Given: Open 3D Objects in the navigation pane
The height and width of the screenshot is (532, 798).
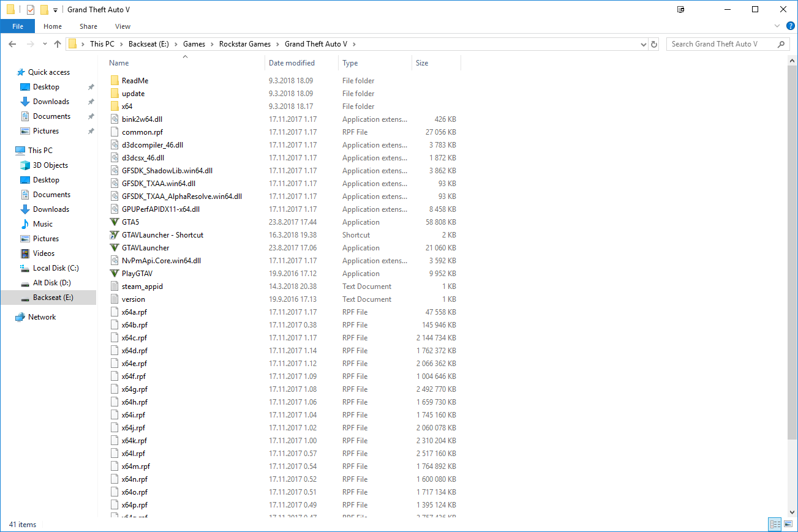Looking at the screenshot, I should 50,165.
